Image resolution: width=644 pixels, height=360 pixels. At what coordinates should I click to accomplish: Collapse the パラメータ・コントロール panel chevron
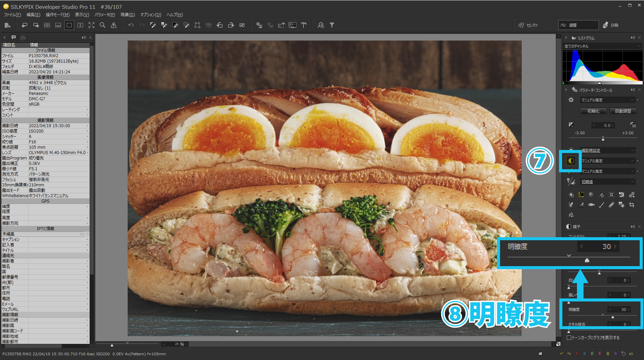[566, 90]
